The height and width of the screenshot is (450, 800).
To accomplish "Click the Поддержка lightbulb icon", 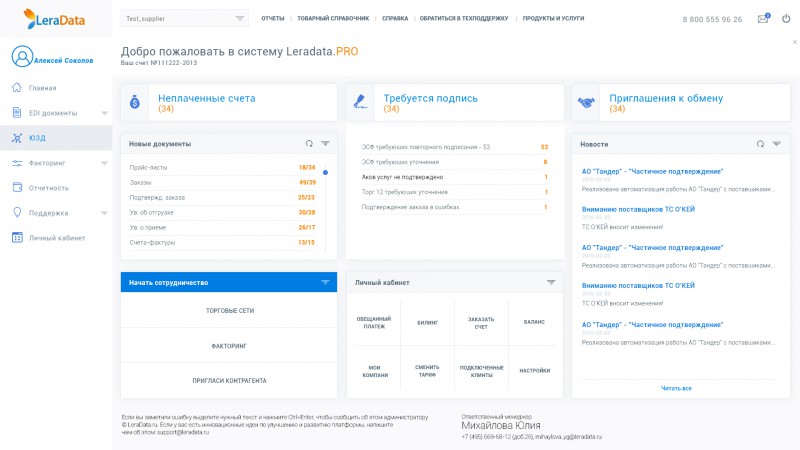I will 17,212.
